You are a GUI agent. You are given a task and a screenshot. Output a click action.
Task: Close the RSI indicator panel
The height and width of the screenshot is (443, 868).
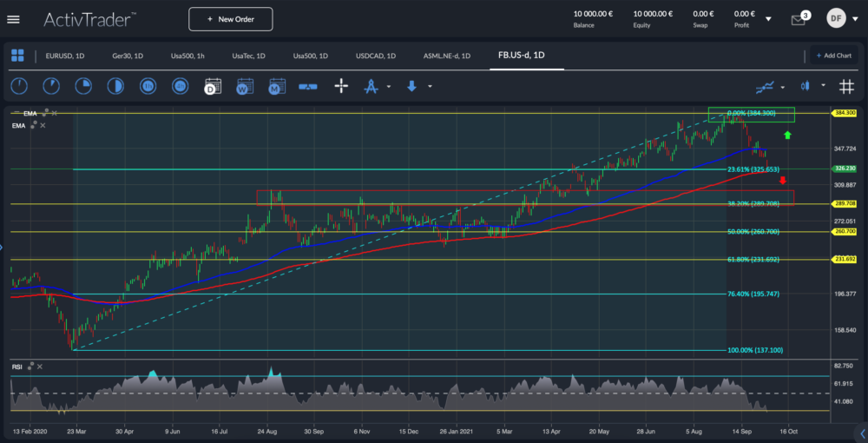click(x=40, y=367)
